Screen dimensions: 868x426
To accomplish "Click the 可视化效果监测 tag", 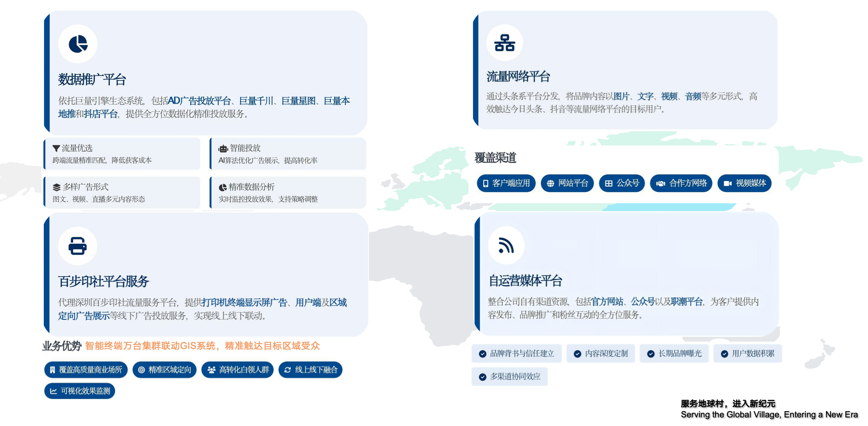I will pos(80,391).
